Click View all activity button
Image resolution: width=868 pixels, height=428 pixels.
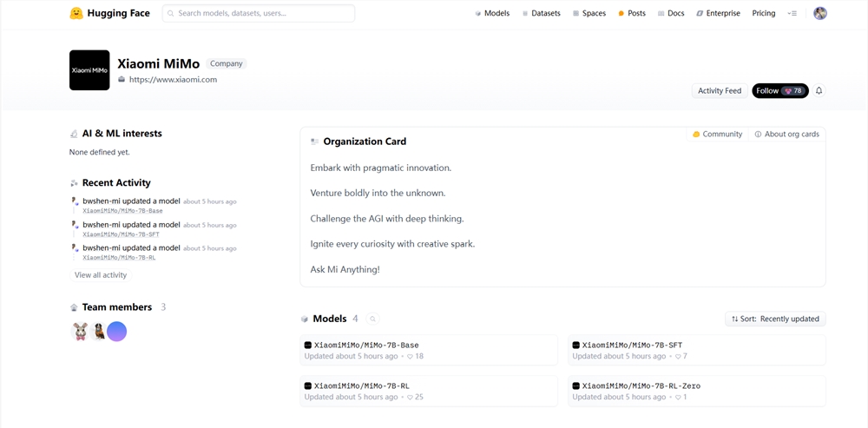(x=101, y=275)
